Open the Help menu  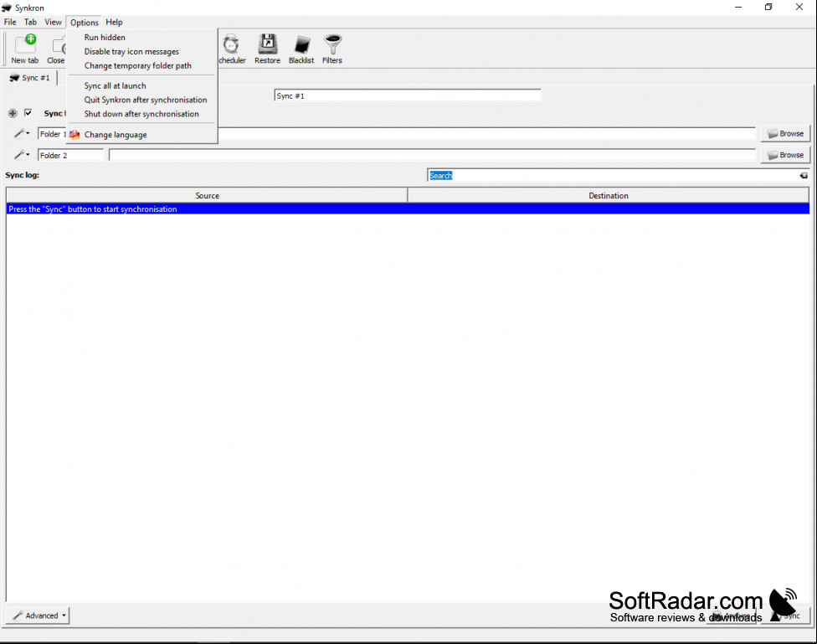114,22
